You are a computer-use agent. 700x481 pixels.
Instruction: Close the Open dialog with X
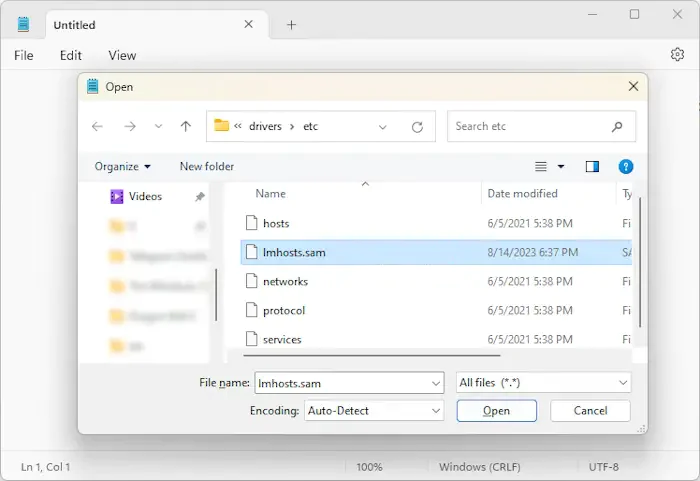point(633,86)
